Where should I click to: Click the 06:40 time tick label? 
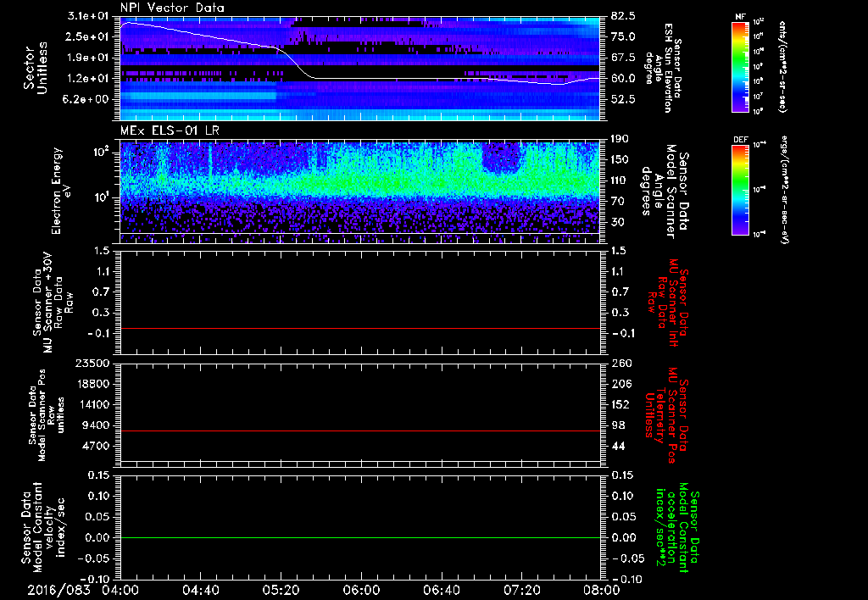441,590
